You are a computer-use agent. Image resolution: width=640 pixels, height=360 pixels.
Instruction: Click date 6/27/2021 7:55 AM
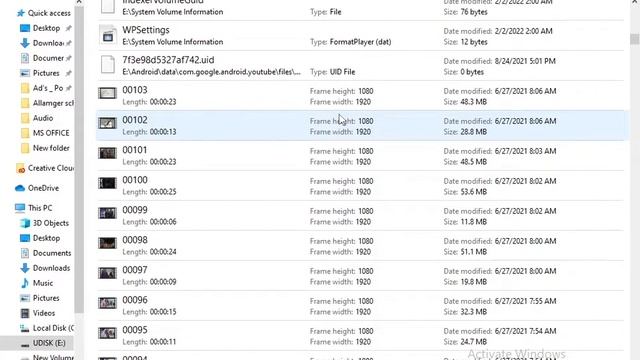pos(525,301)
